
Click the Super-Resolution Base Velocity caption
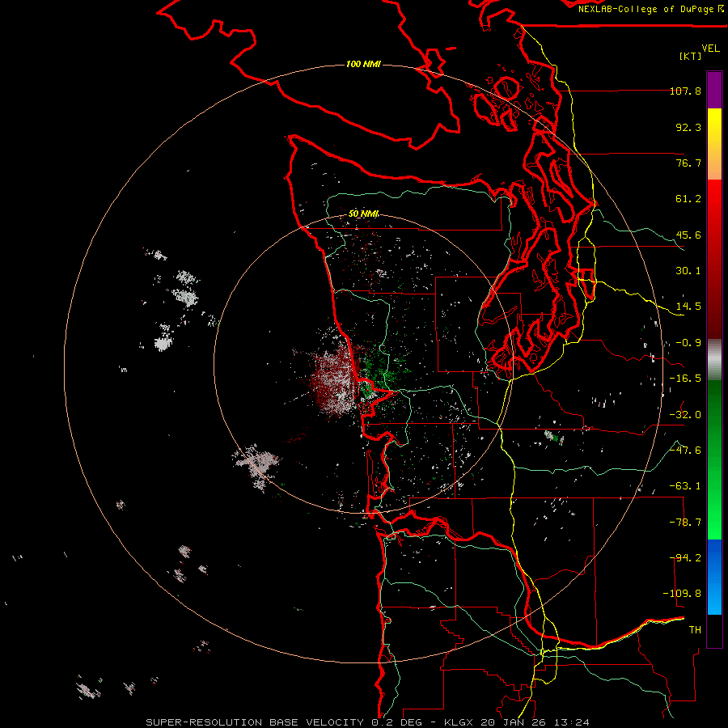point(368,722)
